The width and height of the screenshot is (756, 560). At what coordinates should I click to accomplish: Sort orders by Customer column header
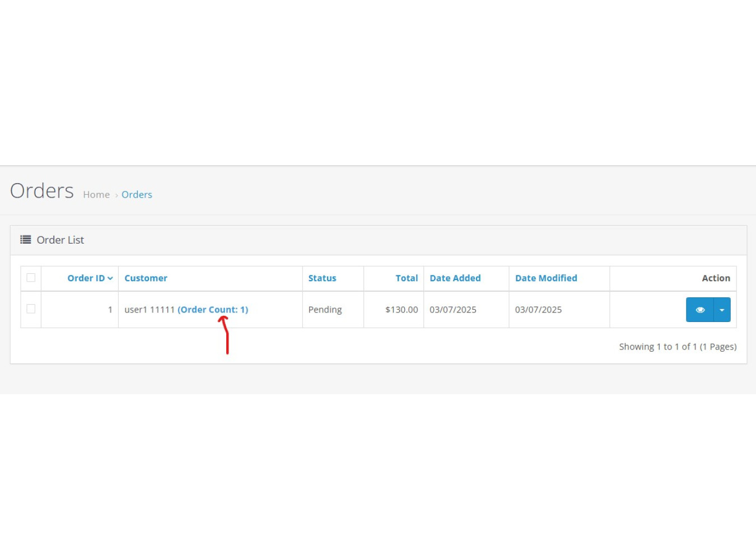tap(146, 278)
